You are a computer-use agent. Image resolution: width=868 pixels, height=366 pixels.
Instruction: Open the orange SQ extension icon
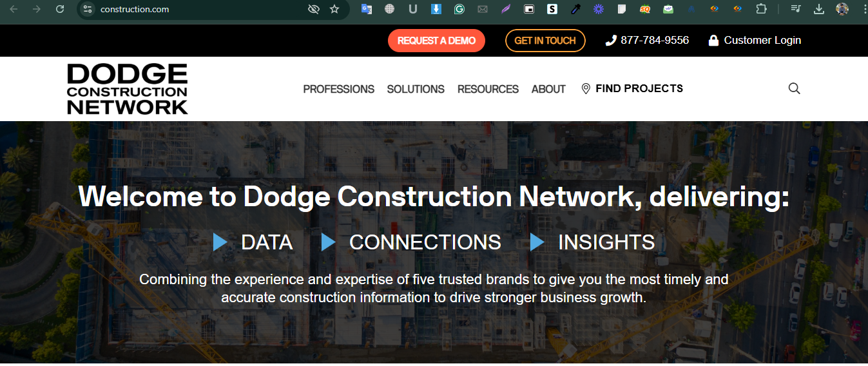645,9
